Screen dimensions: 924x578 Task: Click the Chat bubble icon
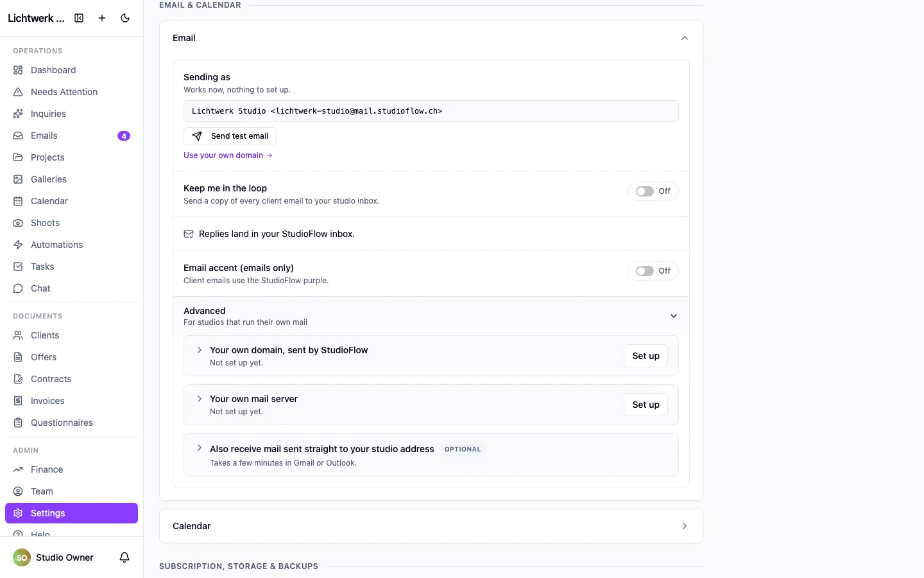18,288
